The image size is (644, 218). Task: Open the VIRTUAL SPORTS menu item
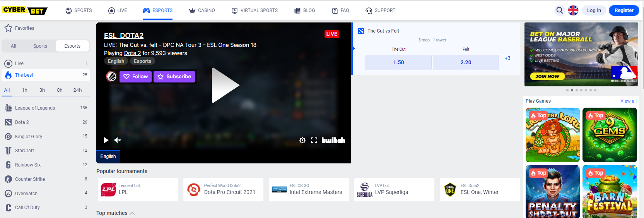tap(255, 10)
